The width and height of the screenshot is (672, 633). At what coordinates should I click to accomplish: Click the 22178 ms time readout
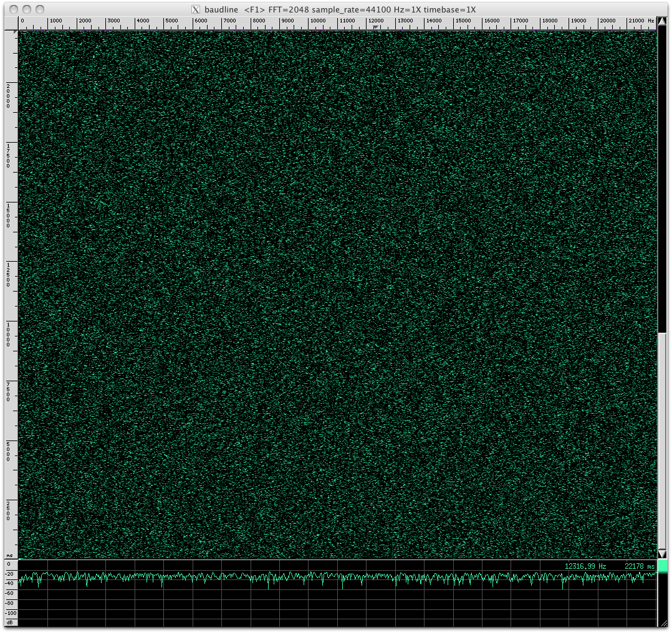tap(640, 566)
